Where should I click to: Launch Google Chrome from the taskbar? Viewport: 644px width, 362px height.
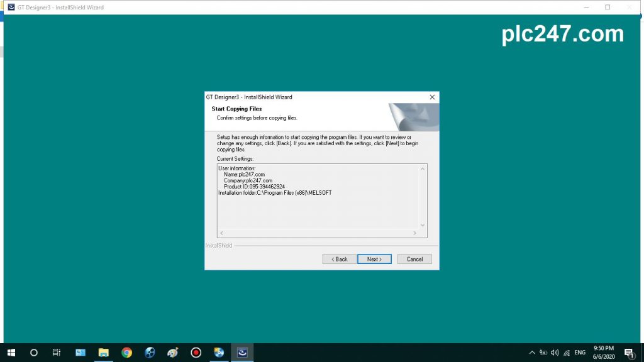(x=126, y=353)
